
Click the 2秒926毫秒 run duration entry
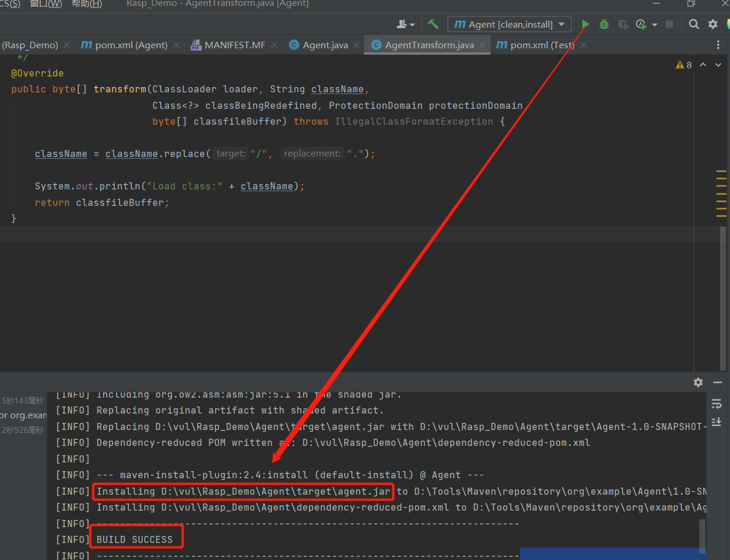[22, 430]
